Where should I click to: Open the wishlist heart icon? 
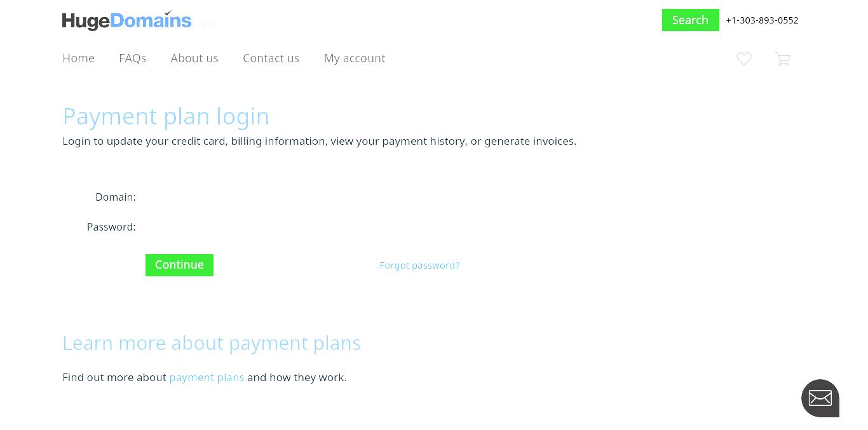pos(744,58)
